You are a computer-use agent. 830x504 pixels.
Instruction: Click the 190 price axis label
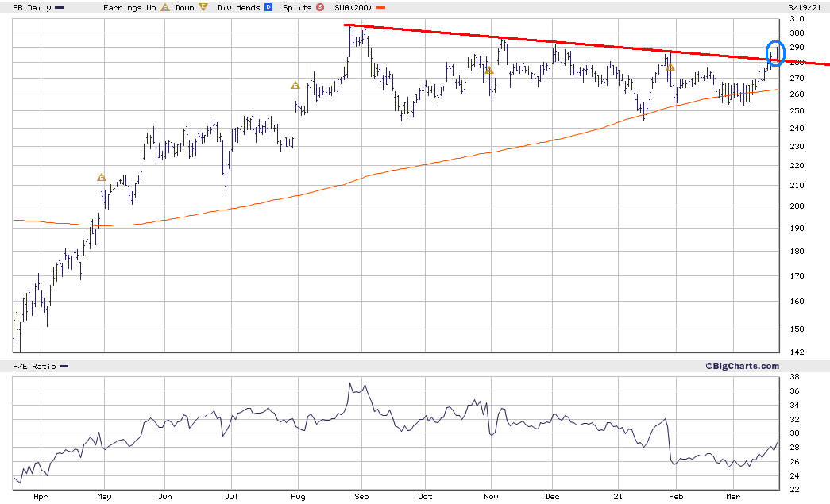coord(797,229)
